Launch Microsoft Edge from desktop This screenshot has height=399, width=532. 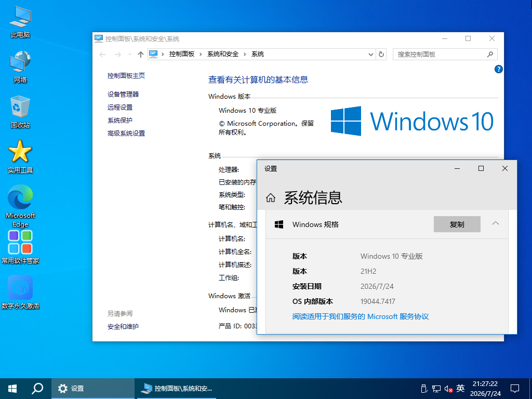click(x=20, y=206)
